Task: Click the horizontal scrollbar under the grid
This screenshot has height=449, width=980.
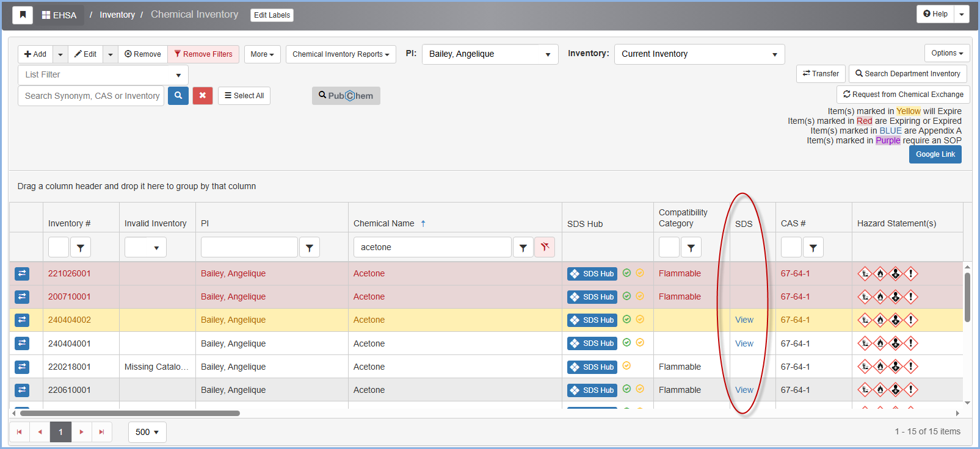Action: click(x=129, y=413)
